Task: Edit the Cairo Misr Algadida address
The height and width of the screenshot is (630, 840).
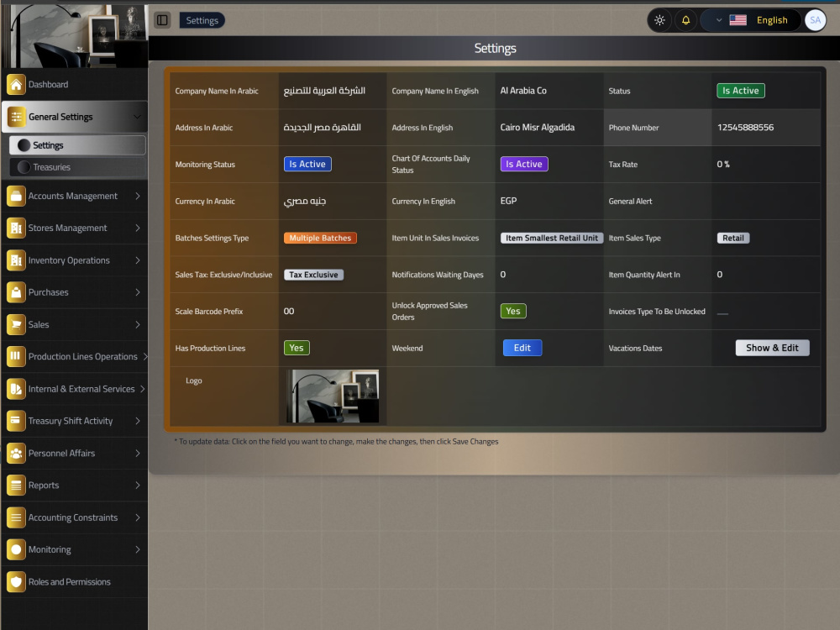Action: (x=538, y=128)
